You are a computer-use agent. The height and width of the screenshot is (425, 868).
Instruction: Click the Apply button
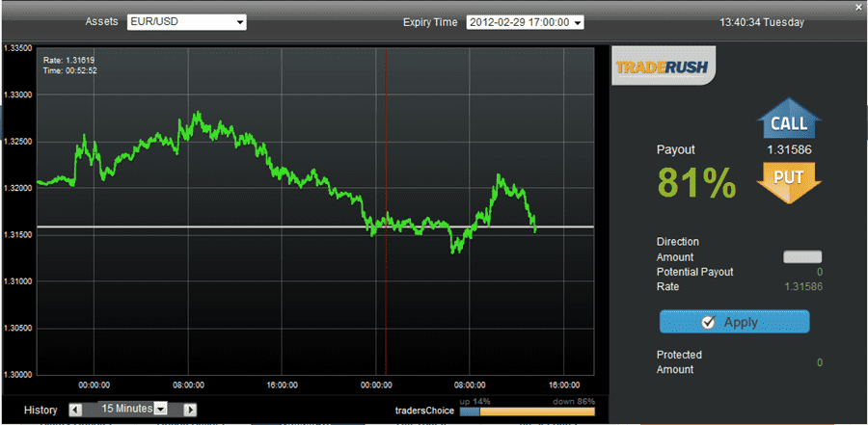734,322
